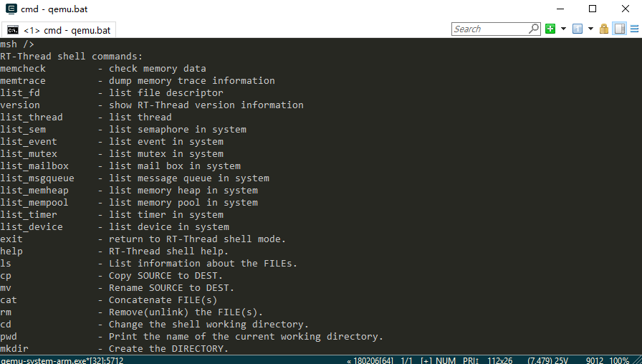Click the 'mkdir' command name
The height and width of the screenshot is (364, 642).
(x=14, y=349)
